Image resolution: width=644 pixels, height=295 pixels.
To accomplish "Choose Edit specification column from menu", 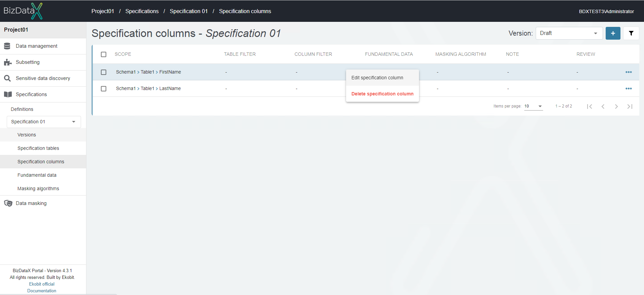I will pos(382,78).
